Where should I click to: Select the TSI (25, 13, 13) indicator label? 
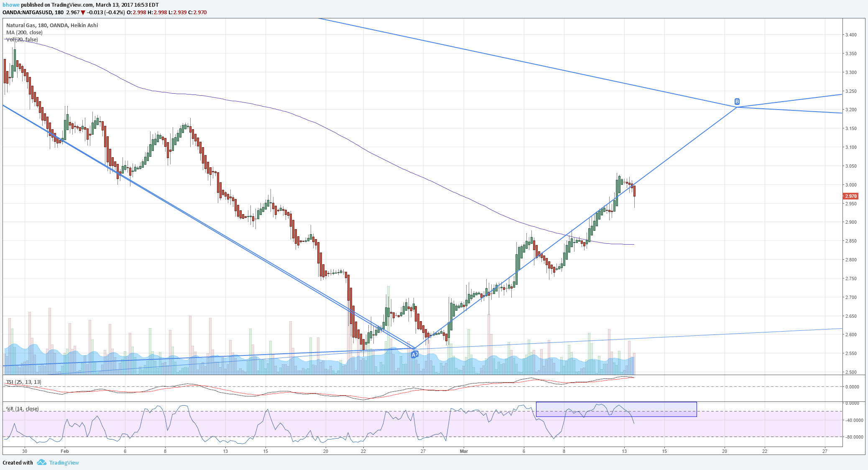point(23,382)
